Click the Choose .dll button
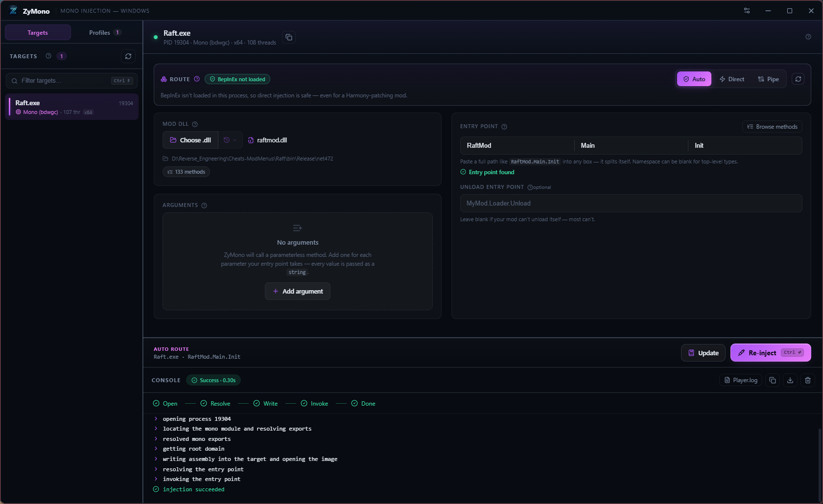The height and width of the screenshot is (504, 823). pos(190,140)
